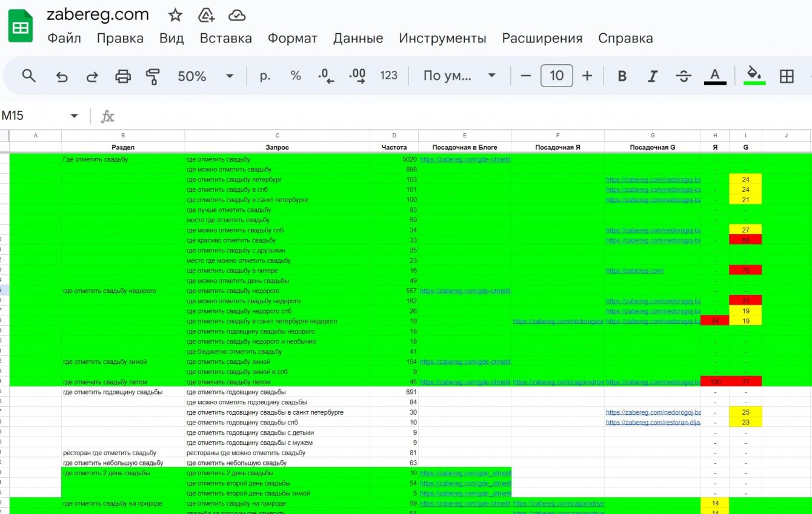This screenshot has width=812, height=514.
Task: Open the https://zabereg.com/ link
Action: point(634,271)
